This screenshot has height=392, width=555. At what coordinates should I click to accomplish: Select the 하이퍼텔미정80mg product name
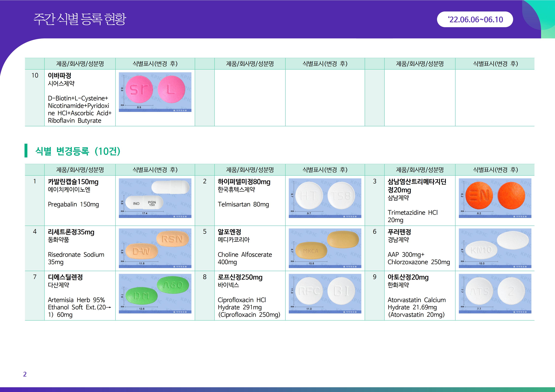pos(244,182)
